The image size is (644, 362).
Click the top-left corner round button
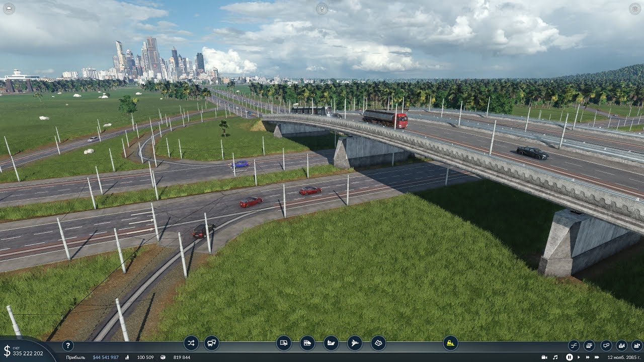pos(9,9)
